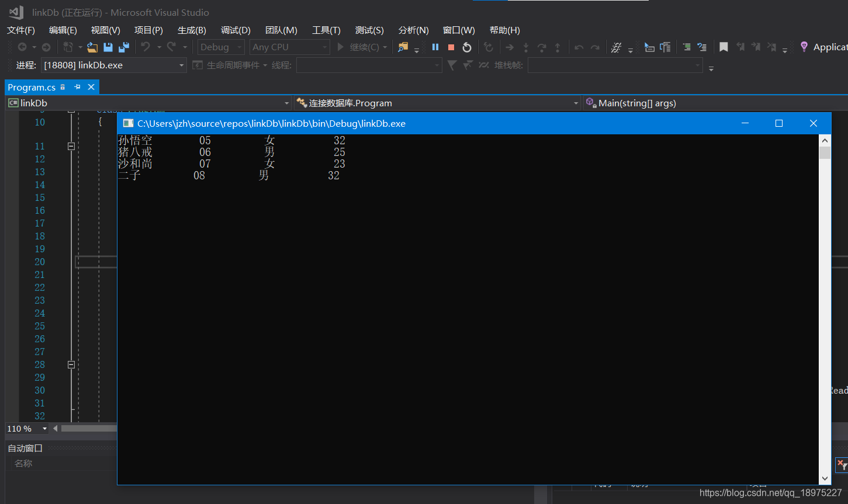
Task: Click the Navigate Forward arrow icon
Action: (x=46, y=47)
